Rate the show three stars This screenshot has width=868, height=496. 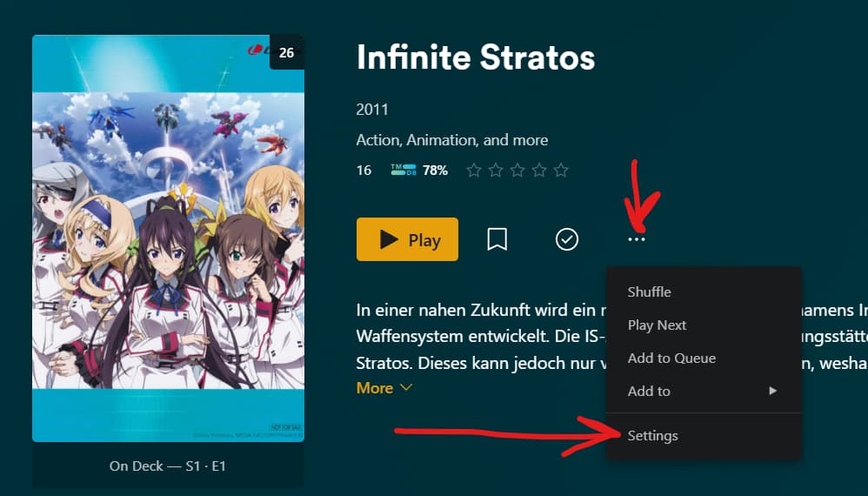517,170
